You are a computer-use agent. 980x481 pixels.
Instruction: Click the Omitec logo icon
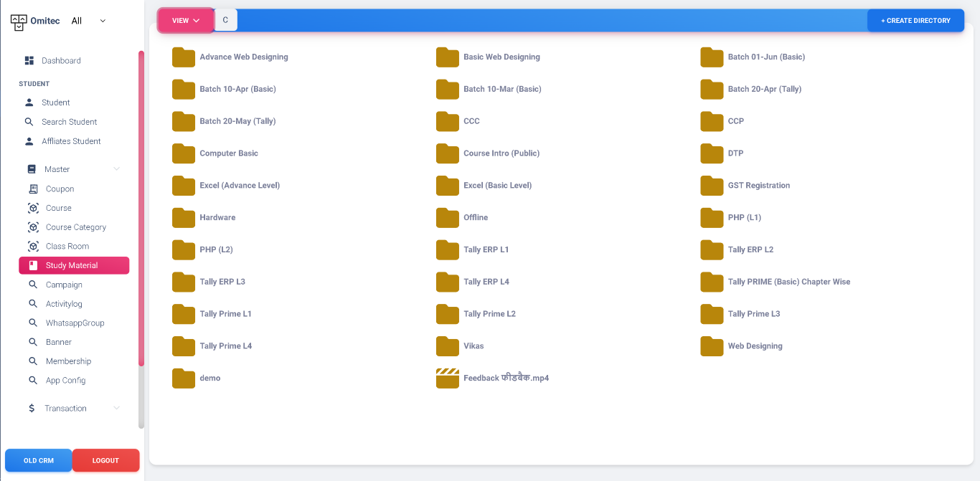pyautogui.click(x=19, y=22)
